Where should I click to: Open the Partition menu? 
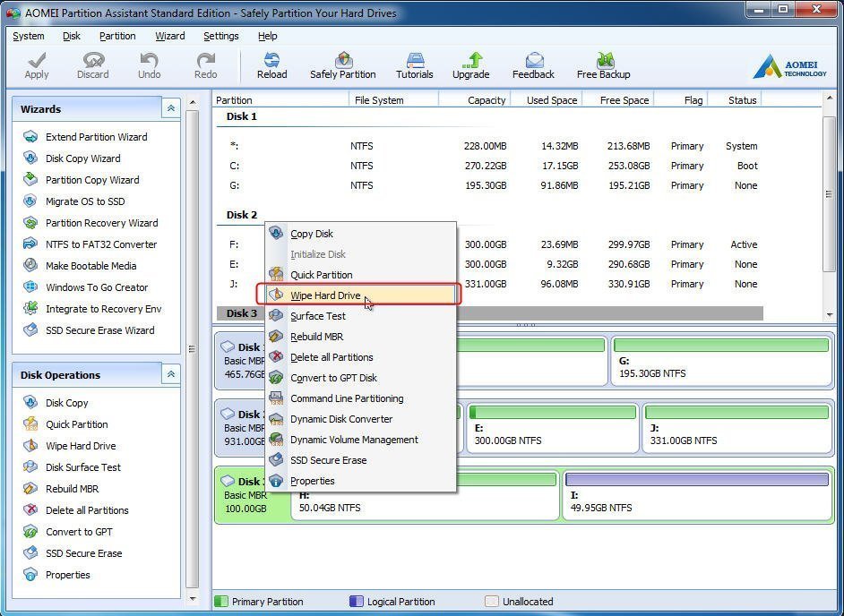click(x=117, y=36)
